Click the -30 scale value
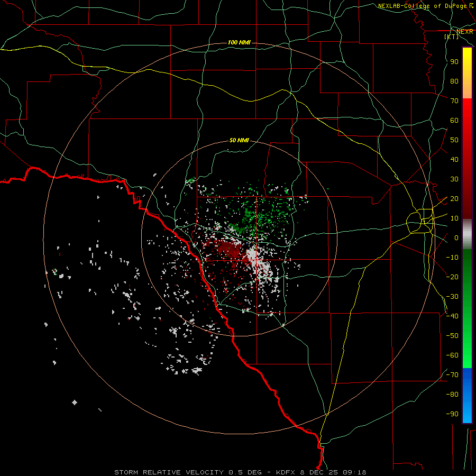 [x=452, y=297]
